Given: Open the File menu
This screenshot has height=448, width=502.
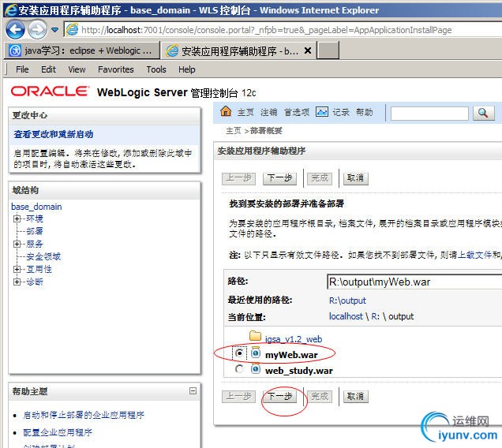Looking at the screenshot, I should (x=22, y=69).
